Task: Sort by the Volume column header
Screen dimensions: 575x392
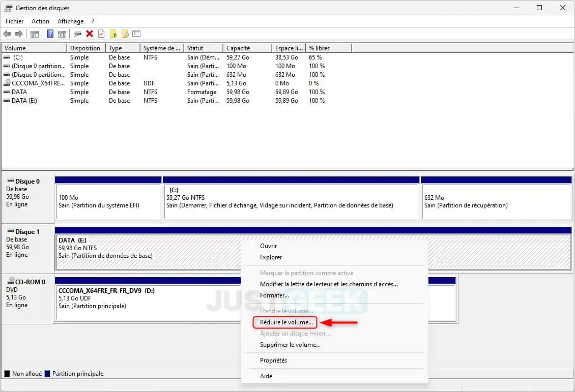Action: click(x=35, y=48)
